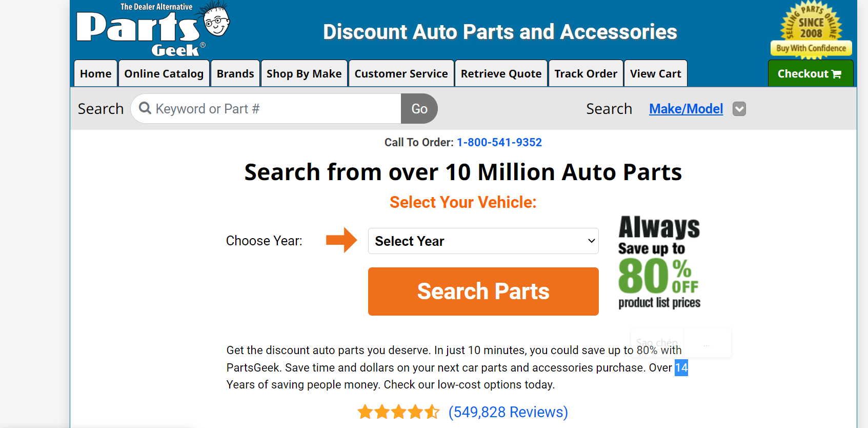Go to the Brands tab
Image resolution: width=868 pixels, height=428 pixels.
tap(235, 73)
